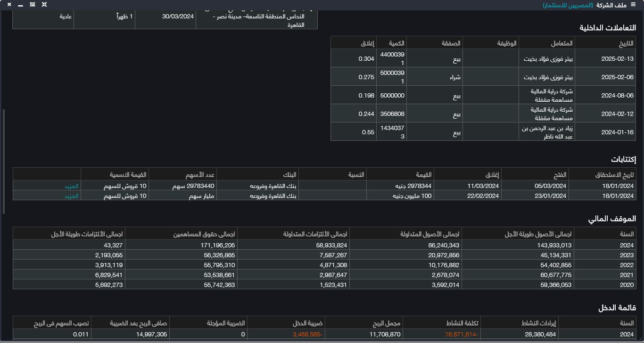
Task: Open المزيد link for the 29783440 سهم subscription
Action: pyautogui.click(x=71, y=186)
